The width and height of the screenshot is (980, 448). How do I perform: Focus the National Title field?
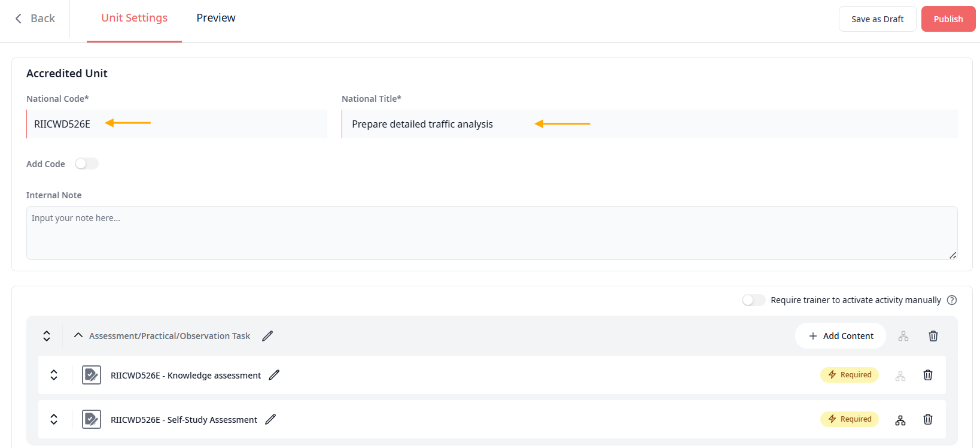(650, 124)
